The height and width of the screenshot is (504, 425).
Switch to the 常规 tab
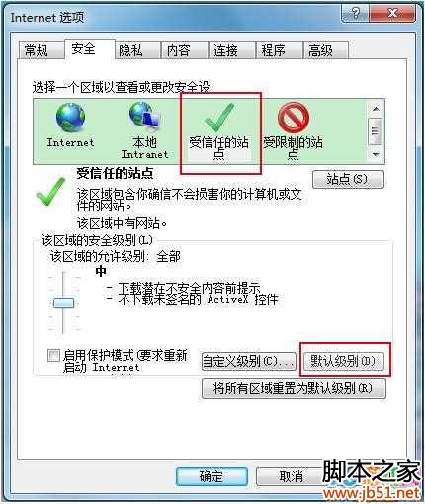(37, 50)
